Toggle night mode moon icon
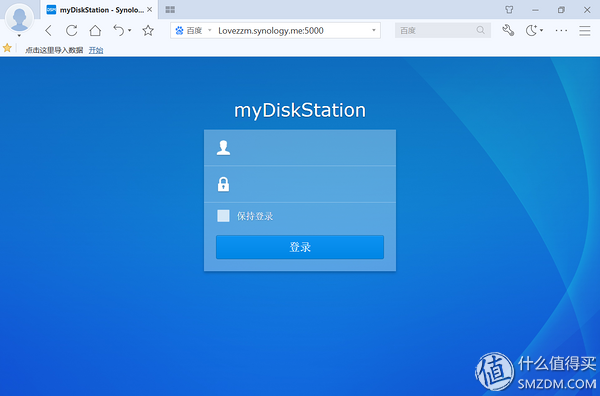This screenshot has width=600, height=396. pyautogui.click(x=531, y=30)
